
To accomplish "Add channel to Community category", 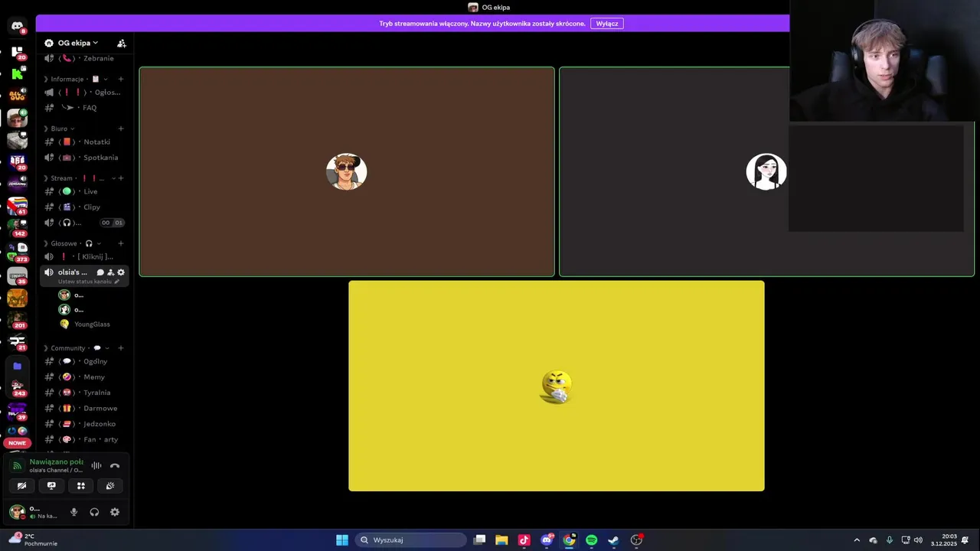I will (x=121, y=348).
